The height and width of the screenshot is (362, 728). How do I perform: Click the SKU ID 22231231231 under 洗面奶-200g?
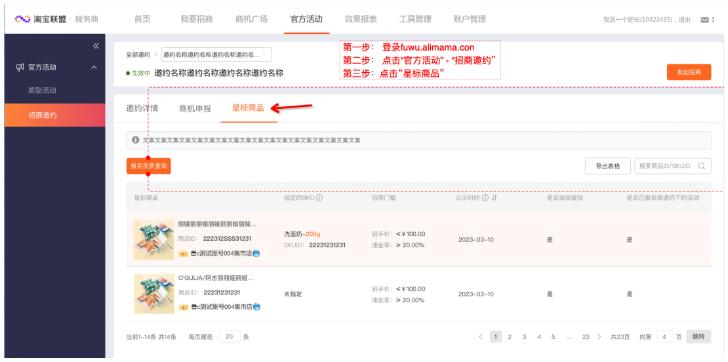click(x=327, y=245)
